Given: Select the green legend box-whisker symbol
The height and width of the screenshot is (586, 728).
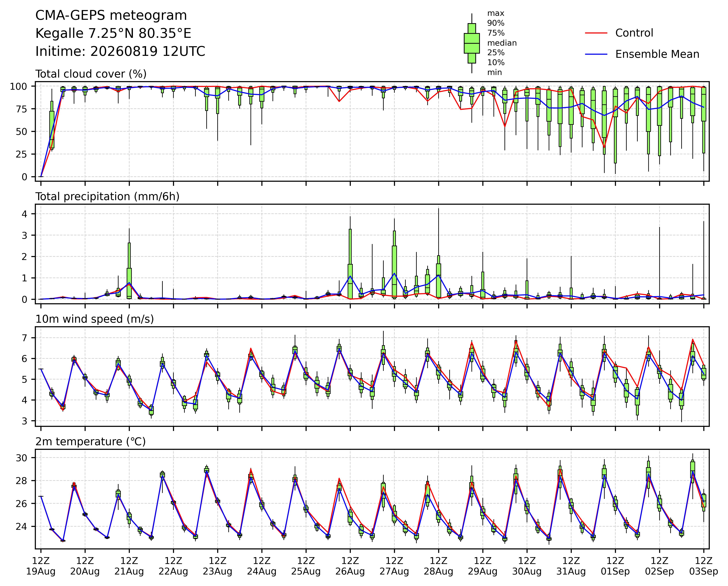Looking at the screenshot, I should coord(472,43).
